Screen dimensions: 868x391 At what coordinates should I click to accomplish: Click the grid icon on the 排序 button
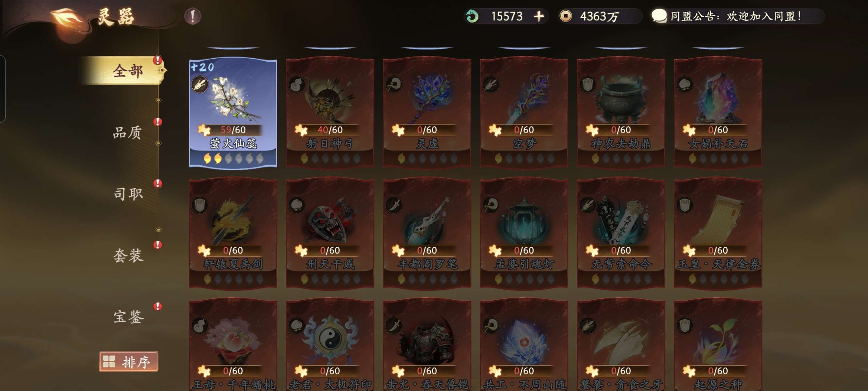[109, 361]
